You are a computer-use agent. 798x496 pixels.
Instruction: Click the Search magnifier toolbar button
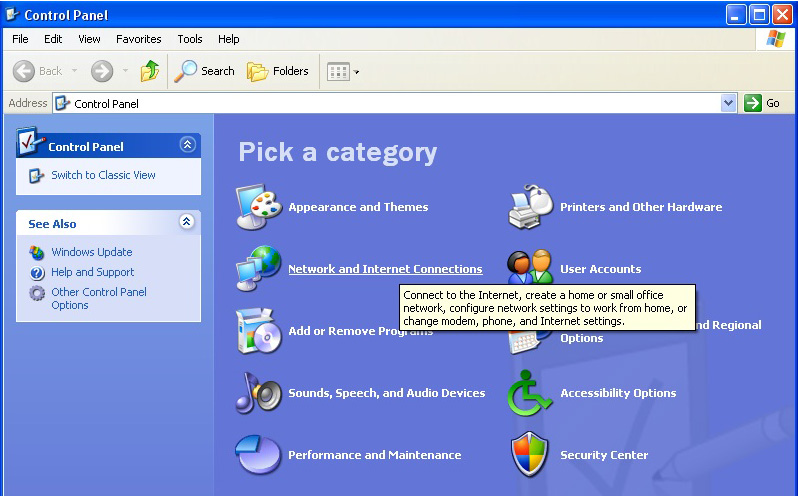[x=204, y=71]
